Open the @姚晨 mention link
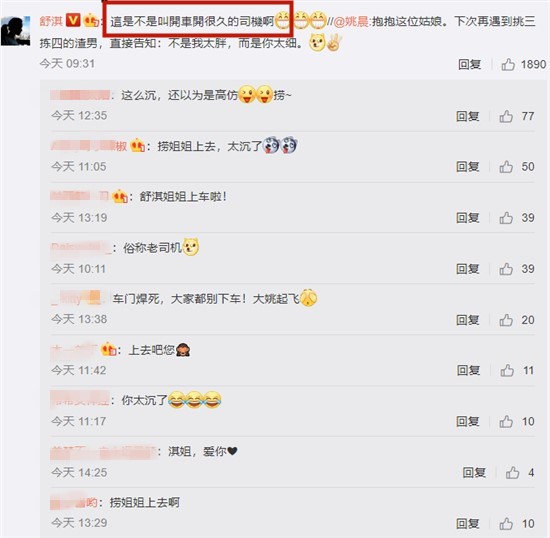550x538 pixels. click(x=351, y=22)
